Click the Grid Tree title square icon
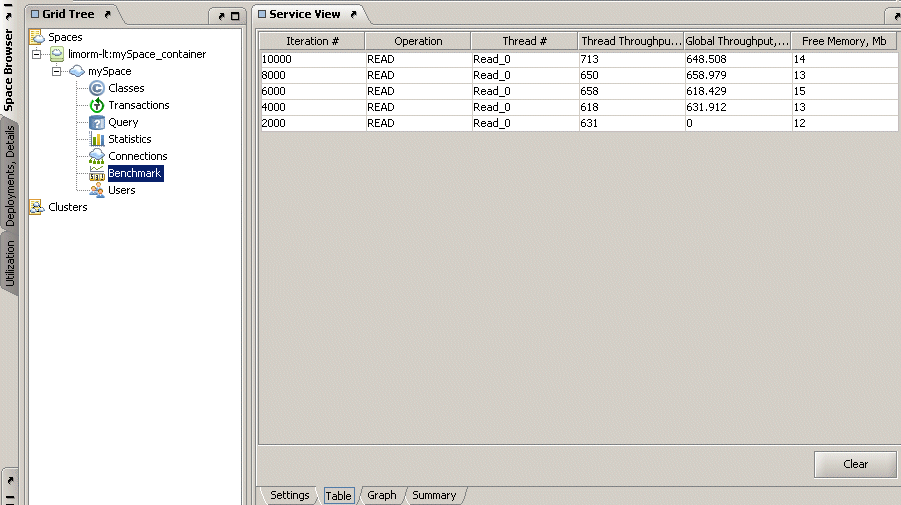The height and width of the screenshot is (505, 901). click(x=35, y=14)
